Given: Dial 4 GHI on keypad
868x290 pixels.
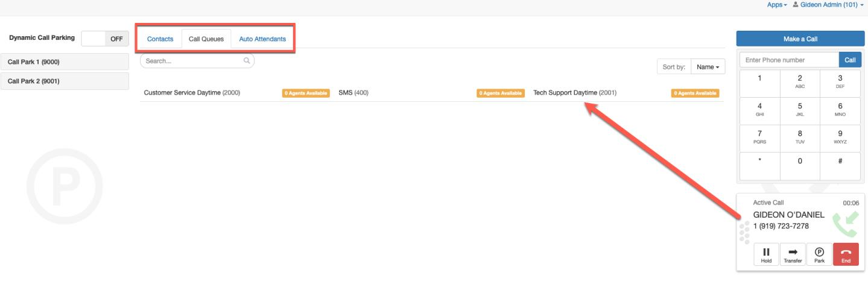Looking at the screenshot, I should (760, 110).
